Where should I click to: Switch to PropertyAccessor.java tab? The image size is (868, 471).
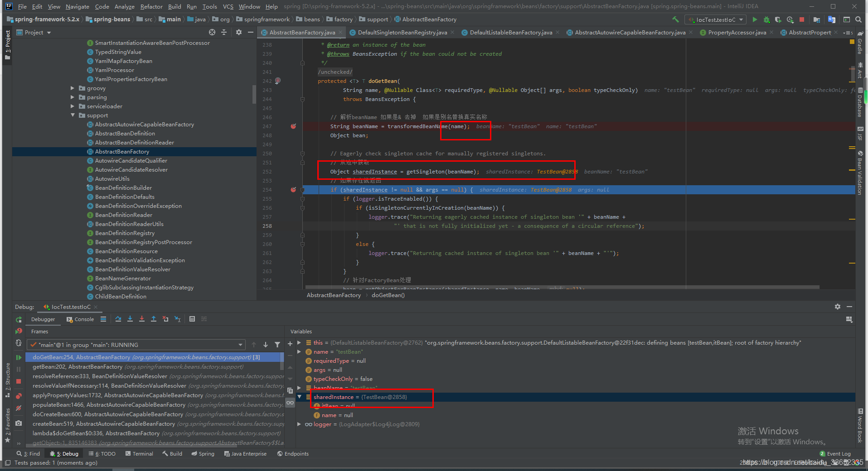point(737,32)
